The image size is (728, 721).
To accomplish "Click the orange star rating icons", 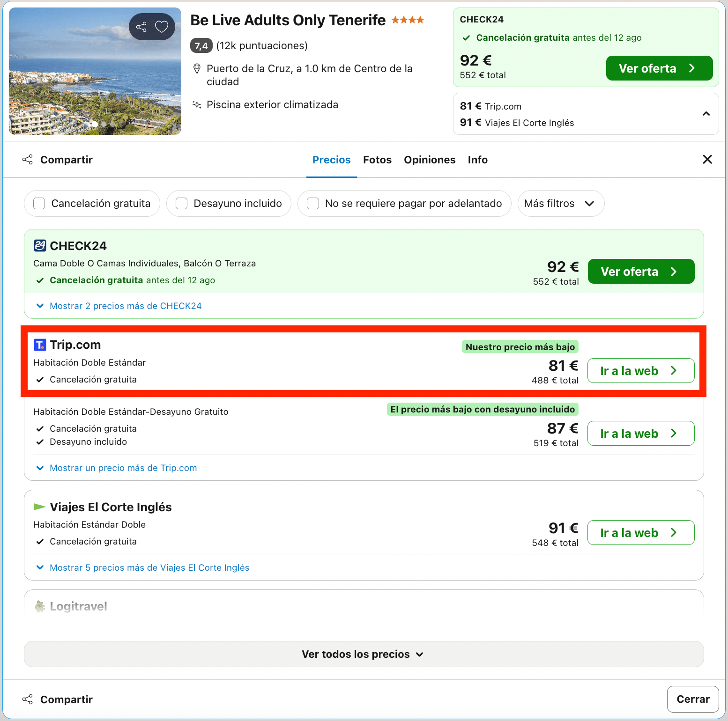I will [x=408, y=20].
